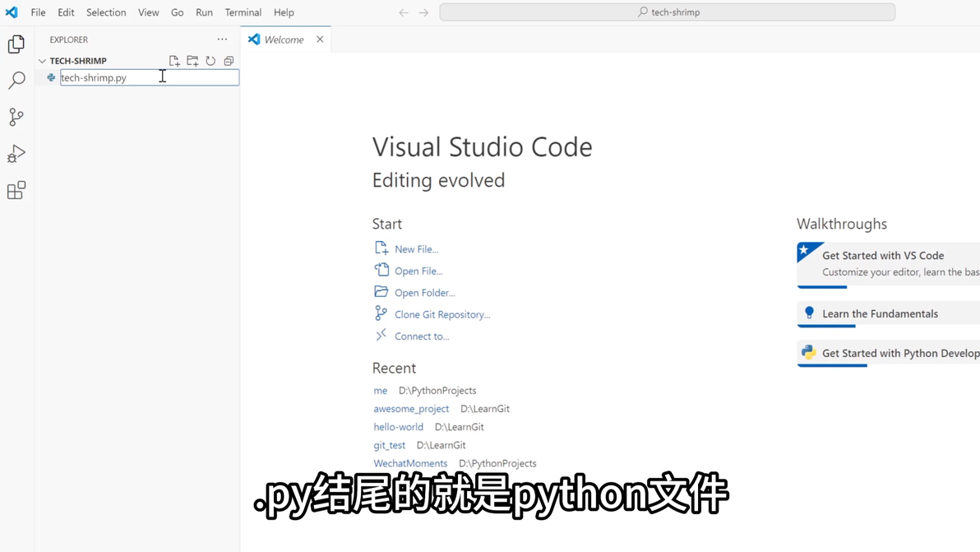
Task: Click the Python logo in walkthroughs
Action: (809, 353)
